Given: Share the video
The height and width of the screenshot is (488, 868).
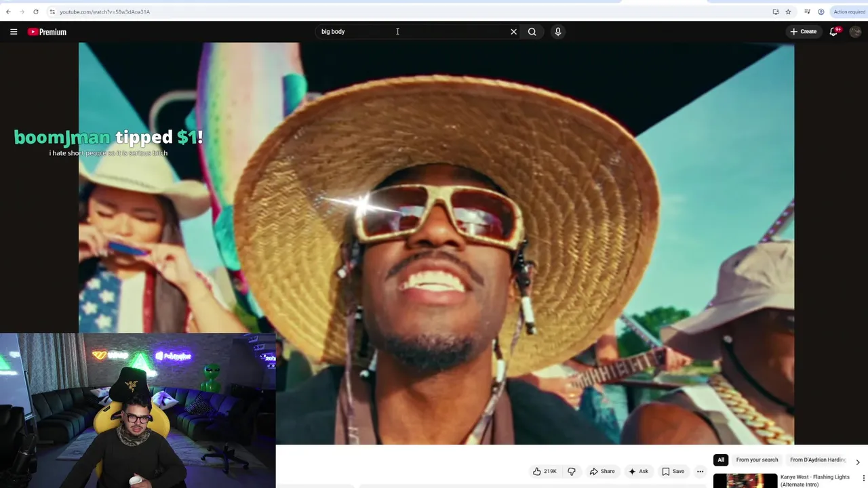Looking at the screenshot, I should 602,472.
